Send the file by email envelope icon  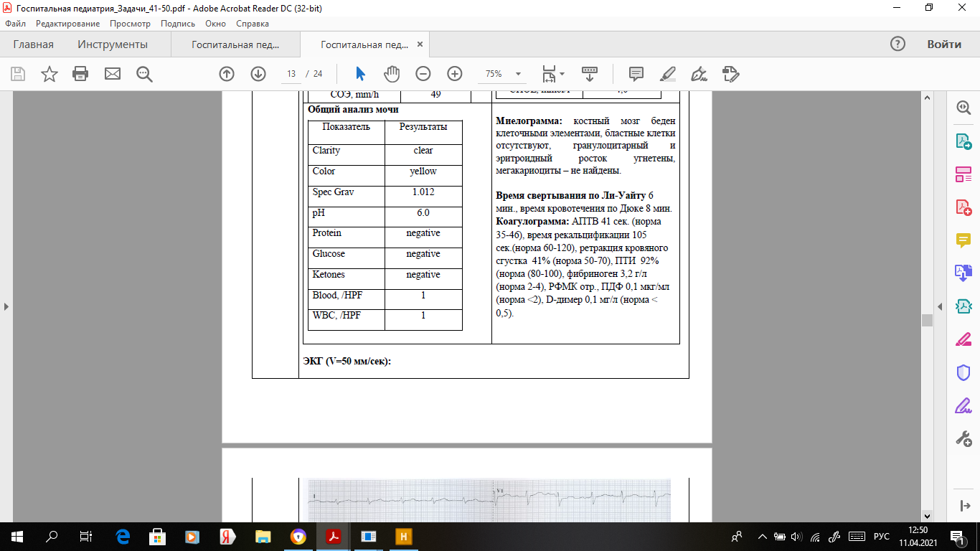(x=113, y=74)
